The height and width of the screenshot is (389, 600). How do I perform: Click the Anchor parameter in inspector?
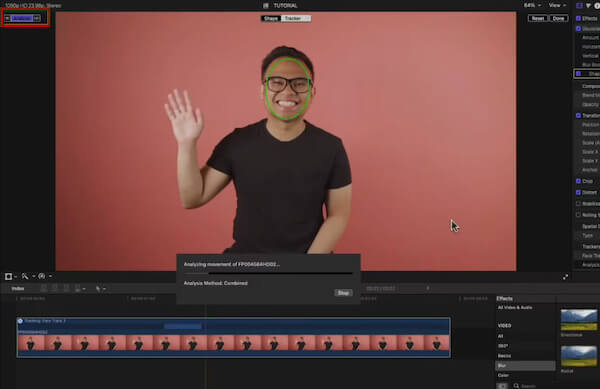click(x=590, y=169)
